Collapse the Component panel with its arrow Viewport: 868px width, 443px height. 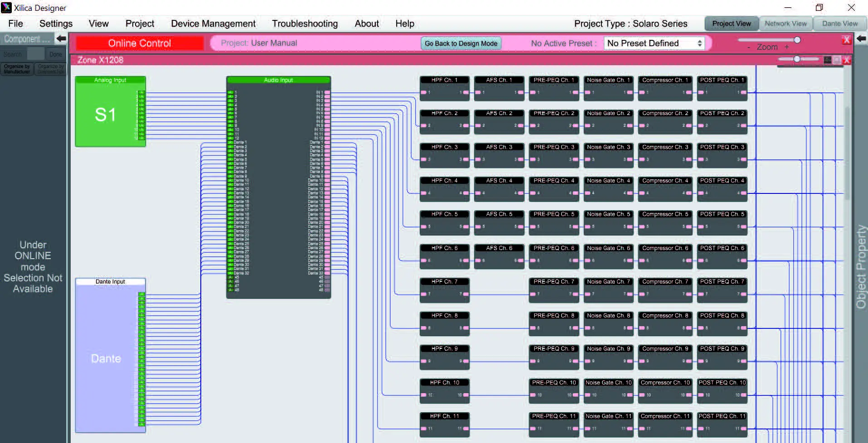click(61, 39)
